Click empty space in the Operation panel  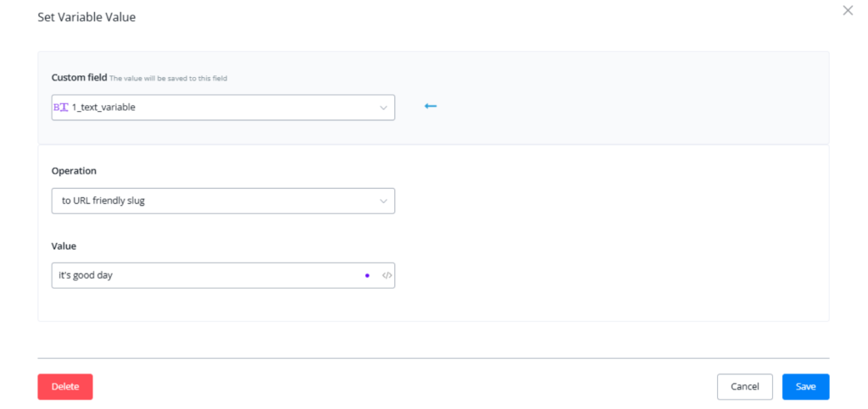(x=610, y=237)
